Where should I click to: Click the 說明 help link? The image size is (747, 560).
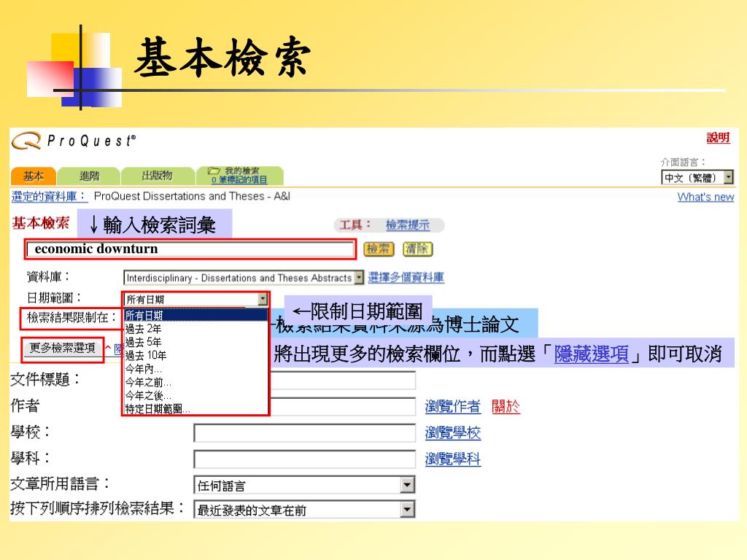pos(718,138)
